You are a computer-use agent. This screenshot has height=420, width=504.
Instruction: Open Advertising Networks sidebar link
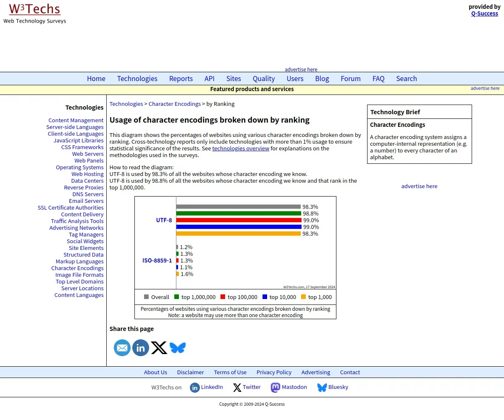(76, 228)
